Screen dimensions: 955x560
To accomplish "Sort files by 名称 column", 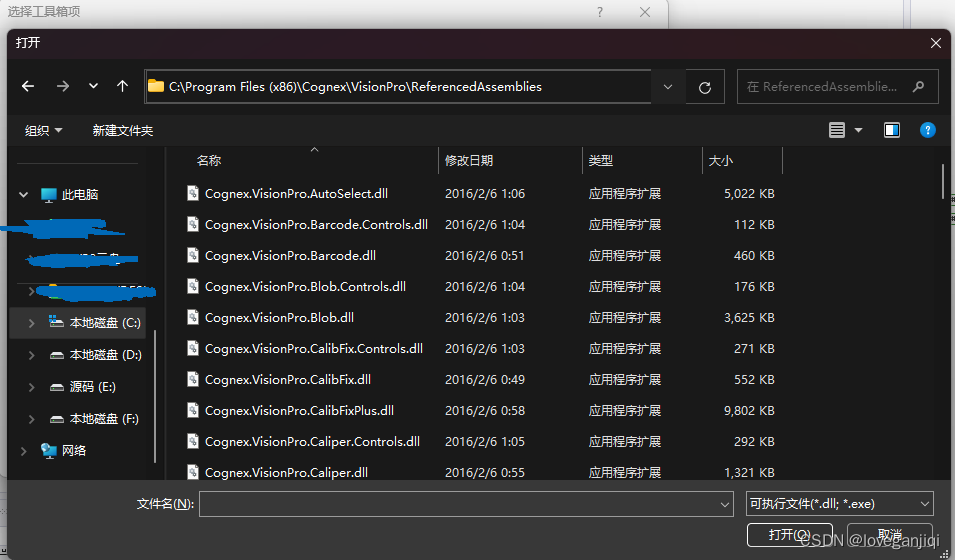I will coord(209,161).
